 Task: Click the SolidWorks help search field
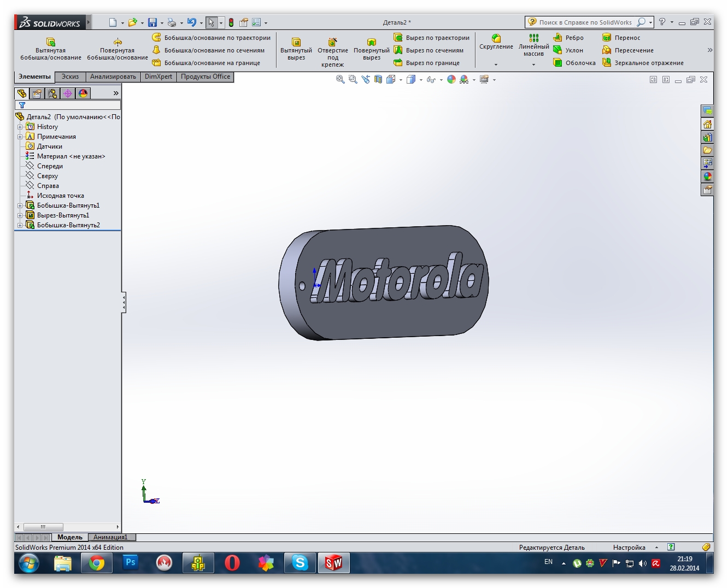585,22
